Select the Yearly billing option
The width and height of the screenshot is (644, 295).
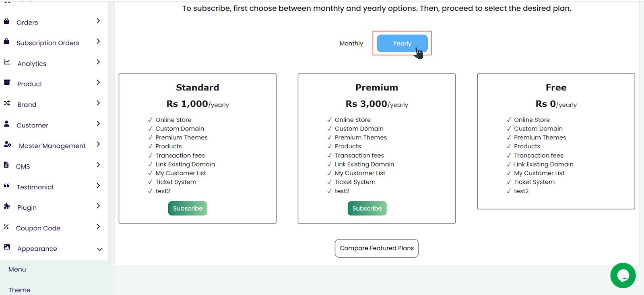pos(402,43)
